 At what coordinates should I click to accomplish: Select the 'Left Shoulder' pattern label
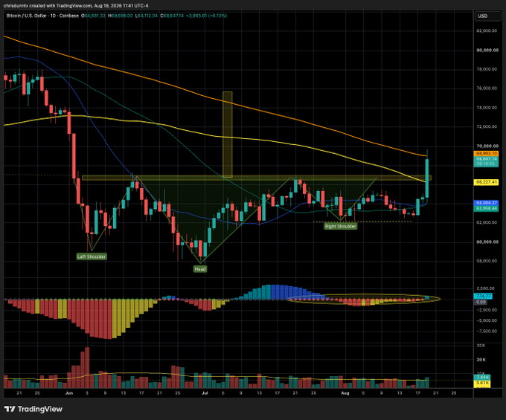click(x=92, y=256)
